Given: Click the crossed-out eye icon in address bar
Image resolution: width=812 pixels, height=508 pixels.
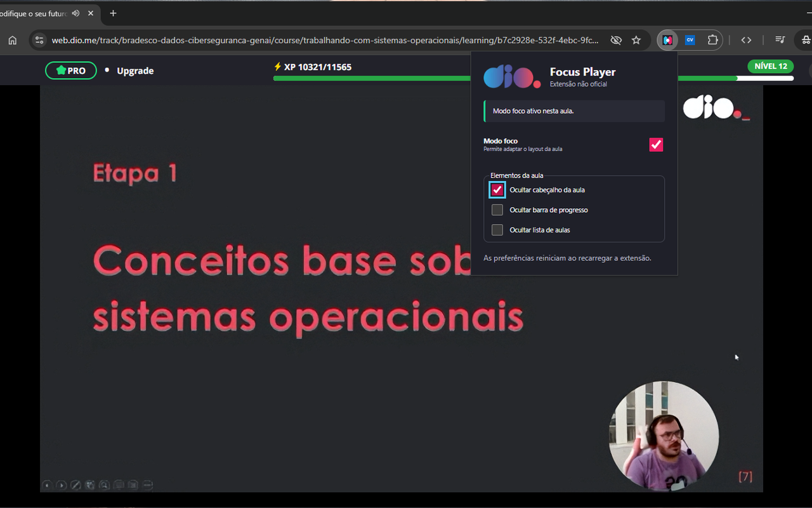Looking at the screenshot, I should [x=616, y=40].
